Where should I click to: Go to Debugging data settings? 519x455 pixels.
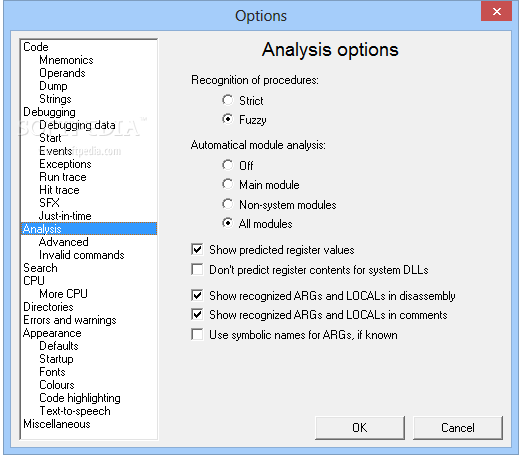pyautogui.click(x=77, y=125)
